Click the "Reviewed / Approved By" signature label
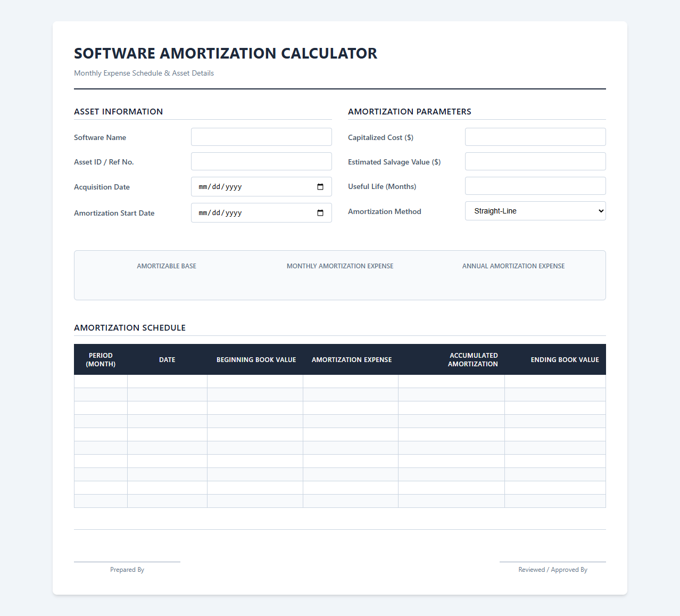The height and width of the screenshot is (616, 680). coord(553,570)
